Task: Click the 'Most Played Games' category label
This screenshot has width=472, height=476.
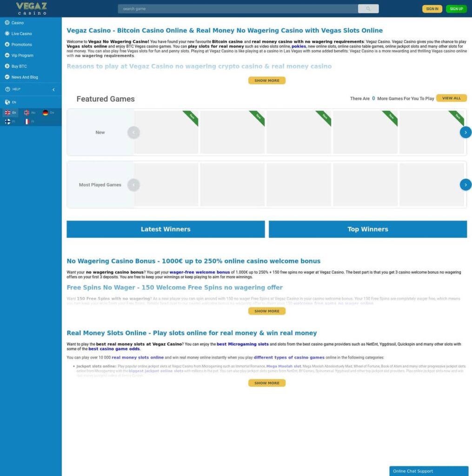Action: pyautogui.click(x=100, y=185)
